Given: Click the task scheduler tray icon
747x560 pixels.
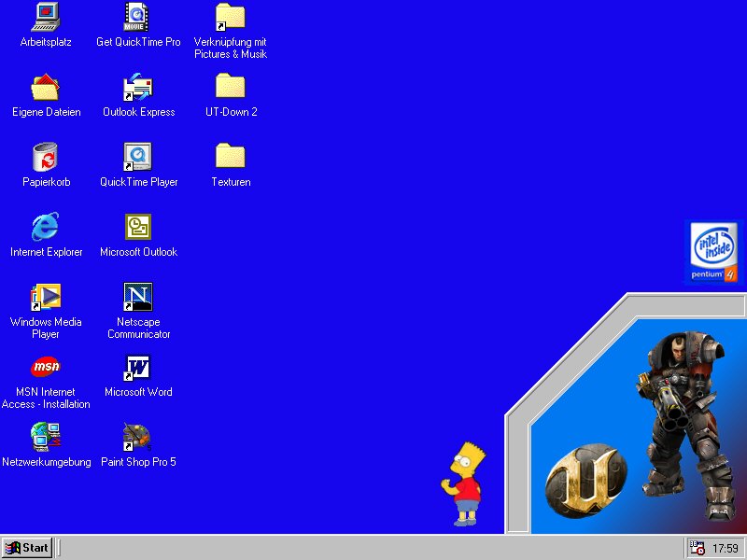Looking at the screenshot, I should coord(698,548).
